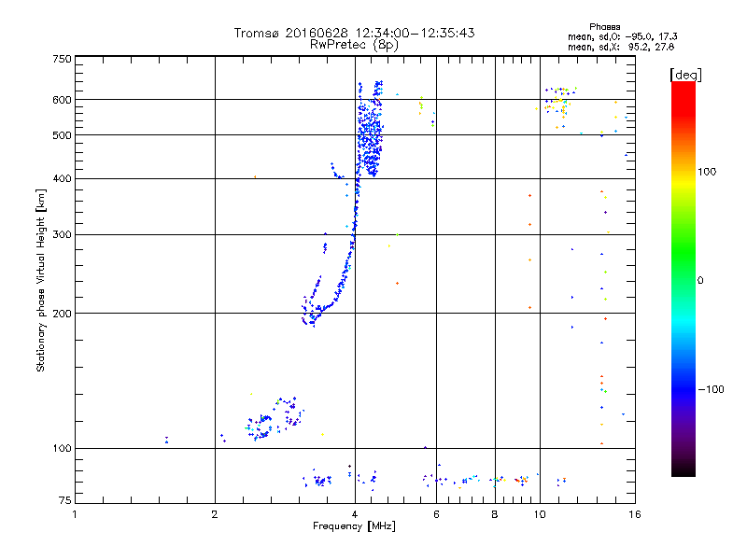Click the "500" height axis tick label
Image resolution: width=747 pixels, height=560 pixels.
point(63,135)
